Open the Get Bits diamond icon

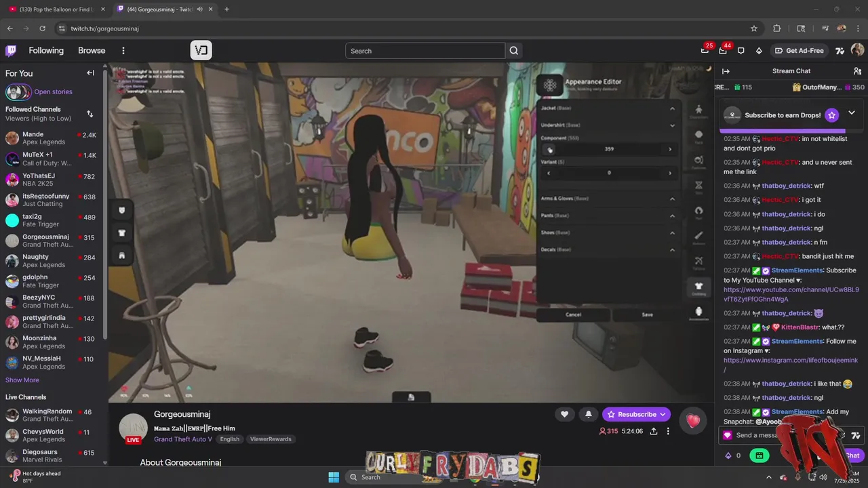[x=759, y=51]
